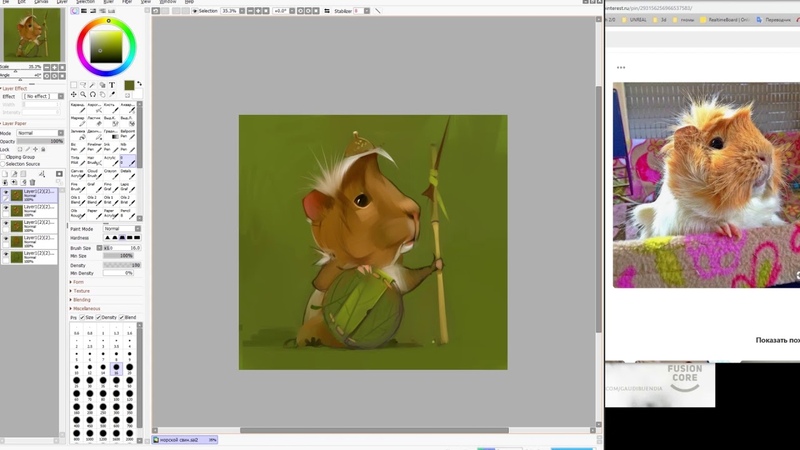Create a new layer in layer panel

(x=5, y=174)
